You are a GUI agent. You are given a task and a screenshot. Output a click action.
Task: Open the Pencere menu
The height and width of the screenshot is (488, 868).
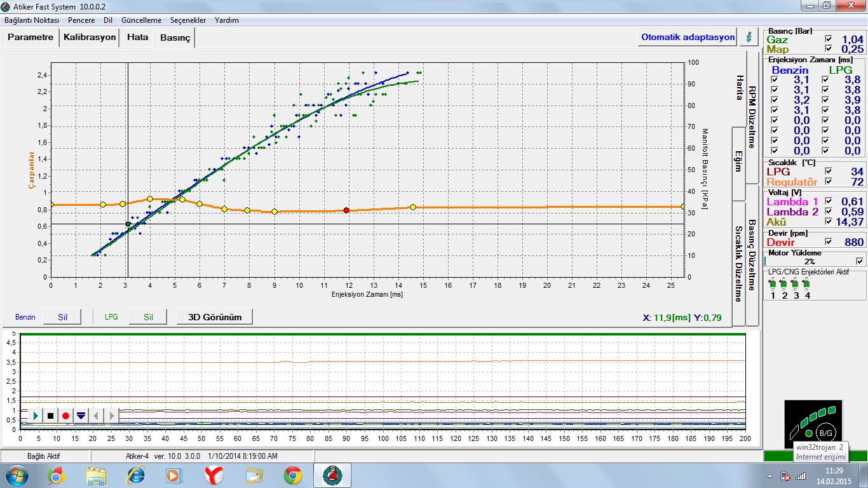[x=81, y=20]
